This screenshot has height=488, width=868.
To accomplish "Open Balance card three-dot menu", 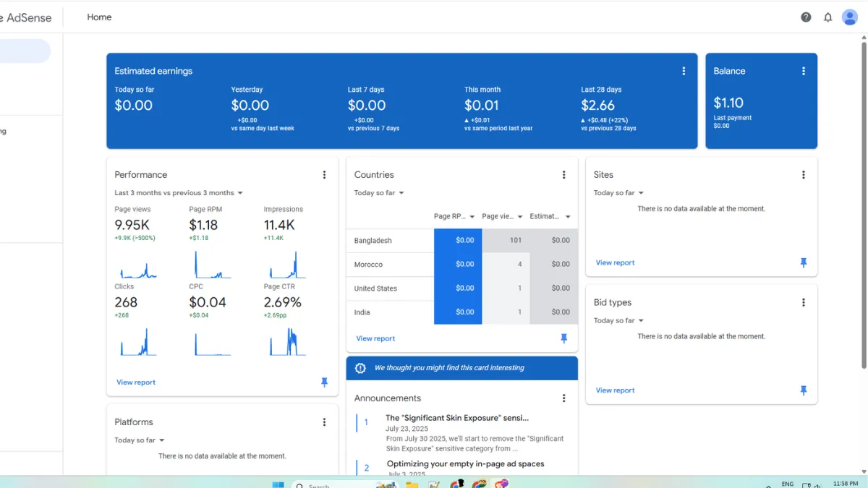I will [x=803, y=71].
